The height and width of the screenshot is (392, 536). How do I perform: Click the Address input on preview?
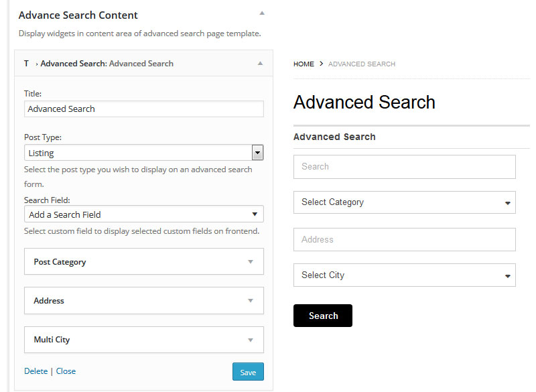click(405, 240)
